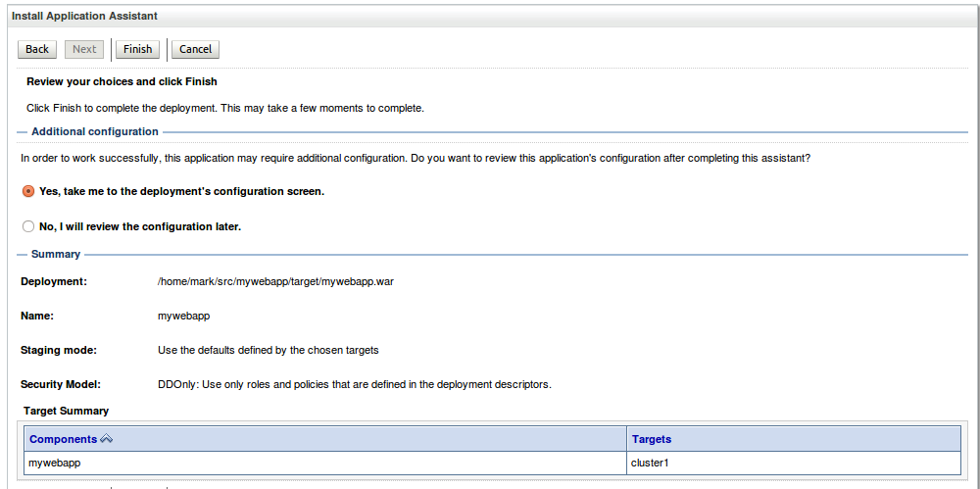This screenshot has height=489, width=980.
Task: Click the Components column header text
Action: tap(63, 439)
